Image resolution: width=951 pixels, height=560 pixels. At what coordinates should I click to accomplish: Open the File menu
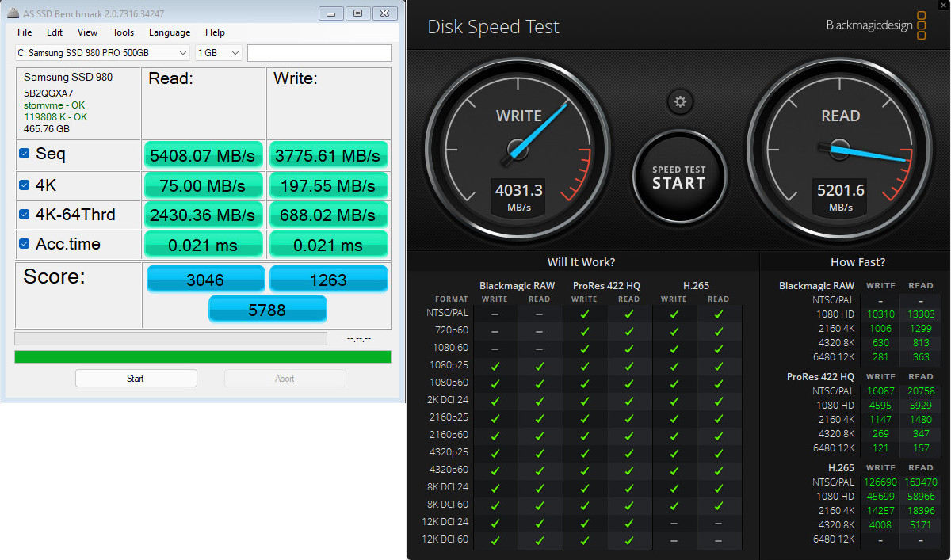click(x=25, y=32)
